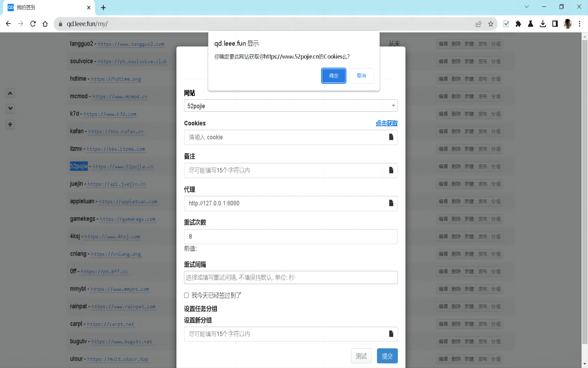The image size is (588, 368).
Task: Show browser downloads
Action: 543,24
